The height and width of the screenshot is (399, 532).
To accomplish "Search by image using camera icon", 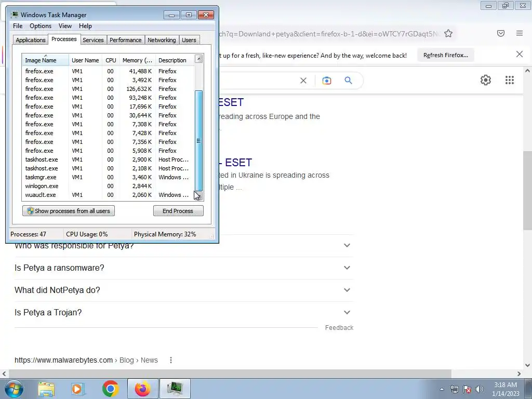I will coord(327,81).
